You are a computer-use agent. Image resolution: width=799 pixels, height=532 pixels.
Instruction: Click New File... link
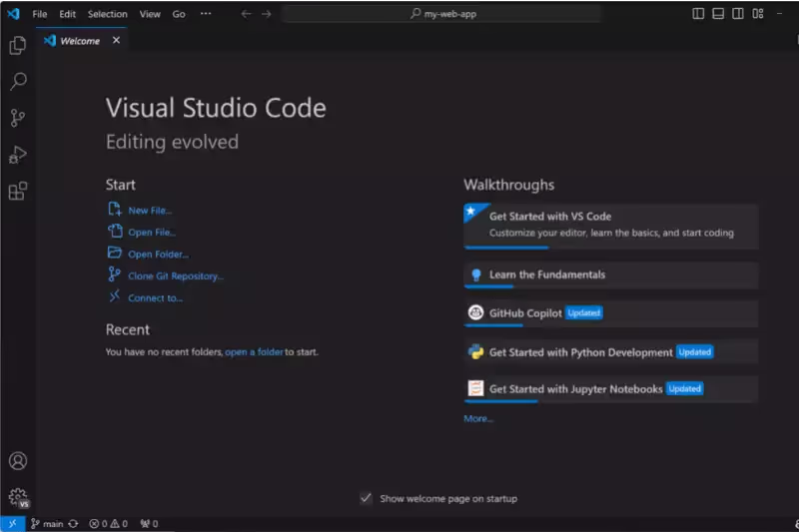tap(150, 211)
